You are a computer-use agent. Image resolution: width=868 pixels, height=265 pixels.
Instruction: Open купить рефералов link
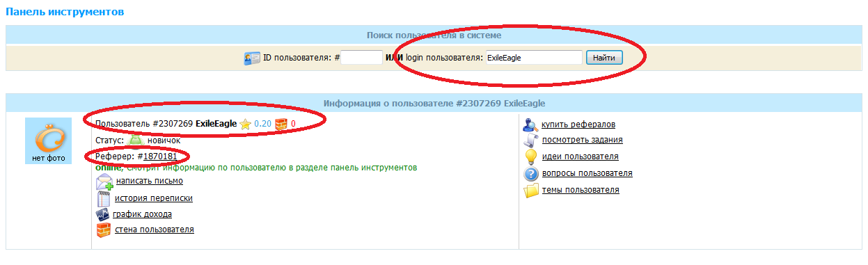(x=578, y=125)
